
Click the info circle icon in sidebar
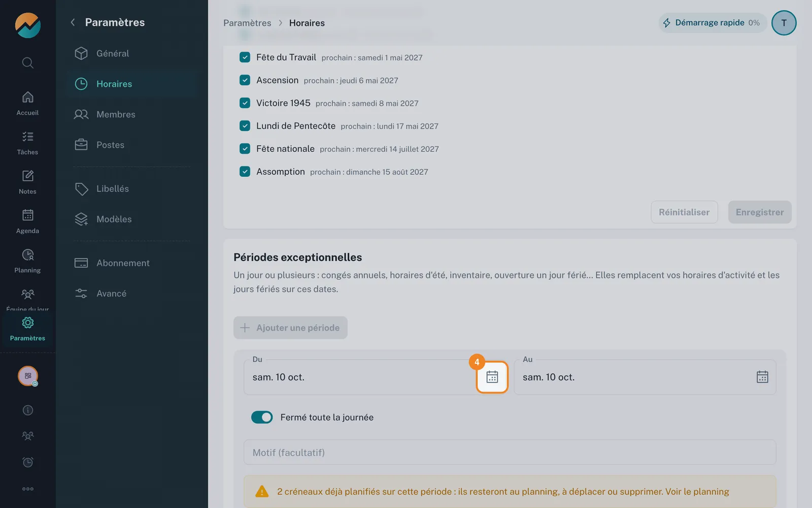click(x=28, y=410)
